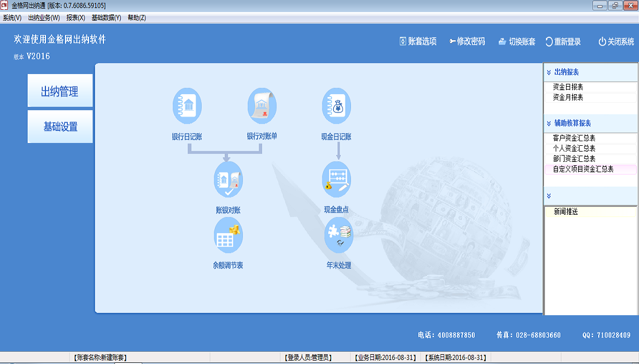The width and height of the screenshot is (639, 364).
Task: Collapse the 辅助核算报表 panel section
Action: pos(549,123)
